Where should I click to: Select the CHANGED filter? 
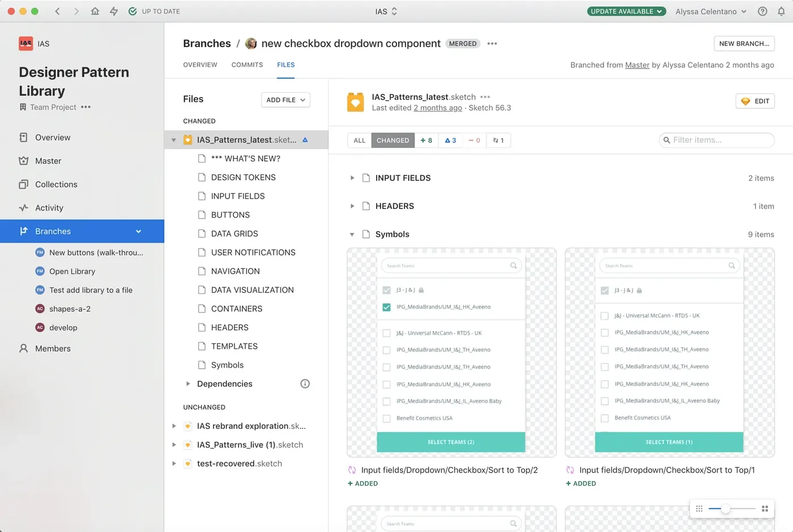click(393, 141)
